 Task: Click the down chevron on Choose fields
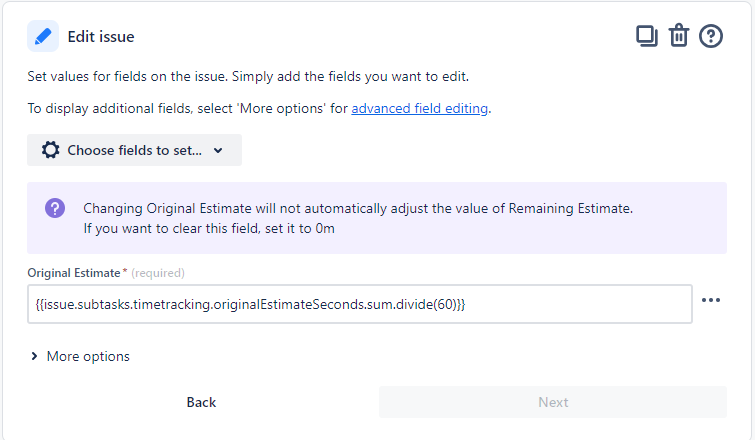(x=218, y=150)
